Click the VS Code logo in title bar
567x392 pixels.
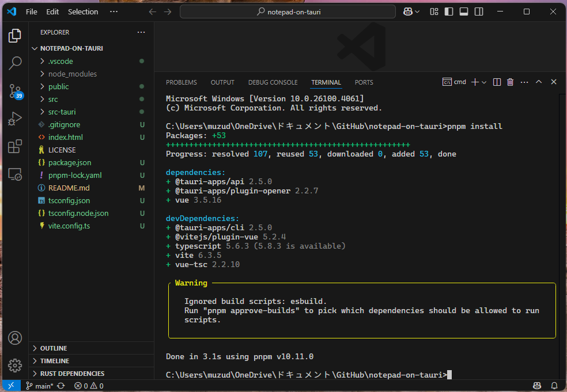click(12, 12)
